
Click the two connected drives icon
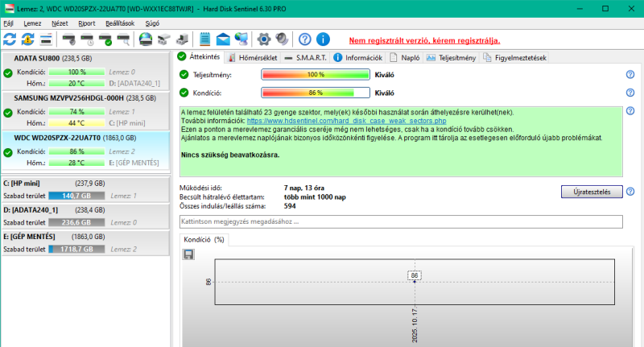[164, 39]
